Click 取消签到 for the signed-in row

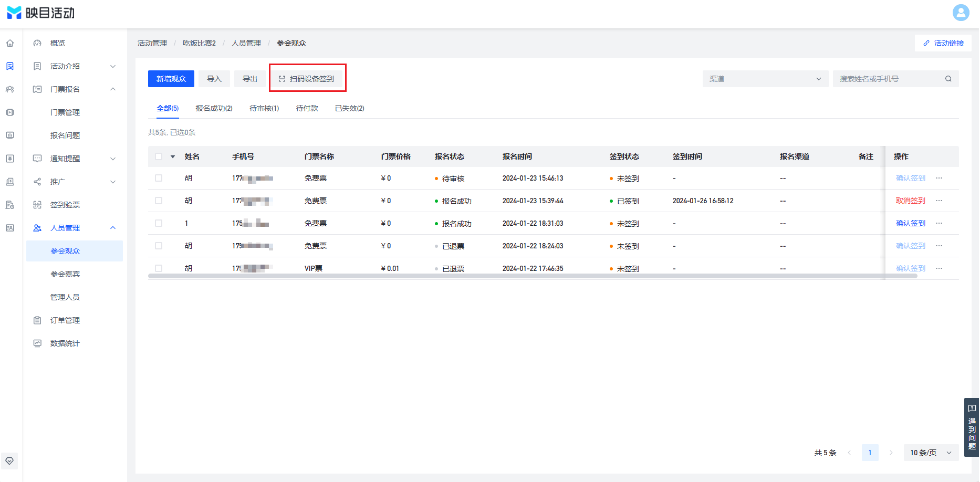911,201
